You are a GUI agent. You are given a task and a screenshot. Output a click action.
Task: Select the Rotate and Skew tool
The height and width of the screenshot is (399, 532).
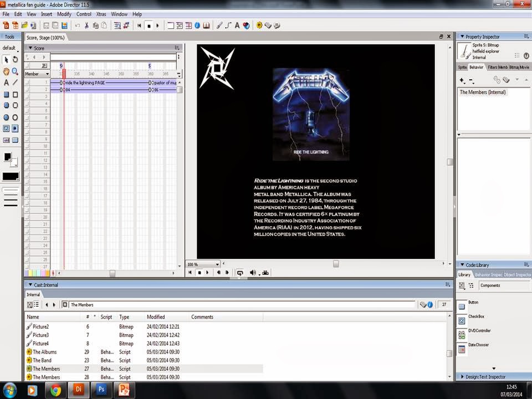[x=16, y=59]
